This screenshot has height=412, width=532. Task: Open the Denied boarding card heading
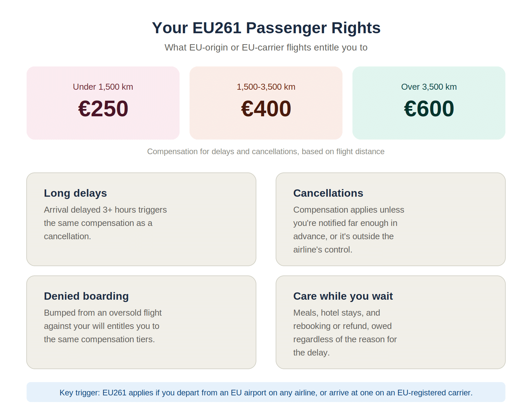(x=86, y=296)
